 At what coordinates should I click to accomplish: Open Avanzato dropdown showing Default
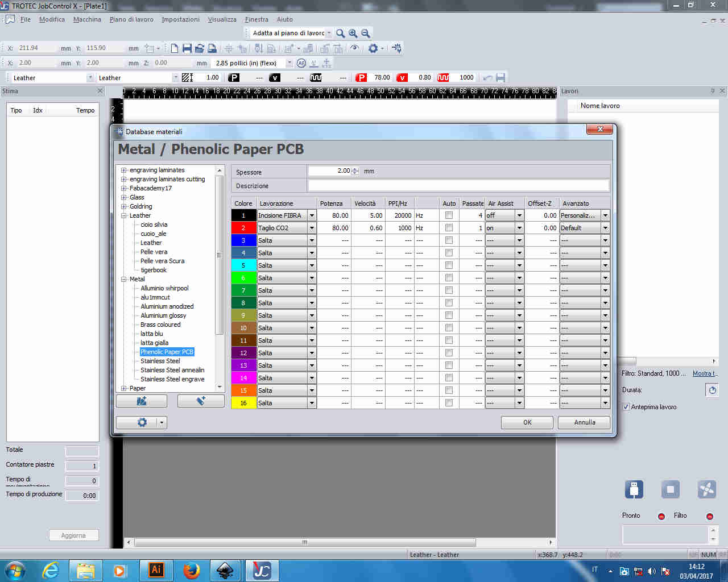point(606,228)
